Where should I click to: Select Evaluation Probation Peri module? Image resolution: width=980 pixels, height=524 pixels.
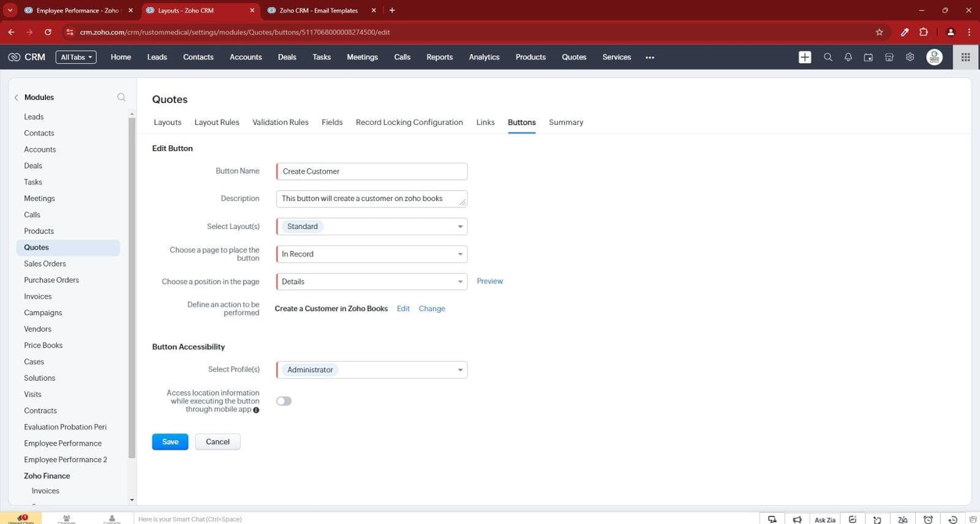point(65,427)
